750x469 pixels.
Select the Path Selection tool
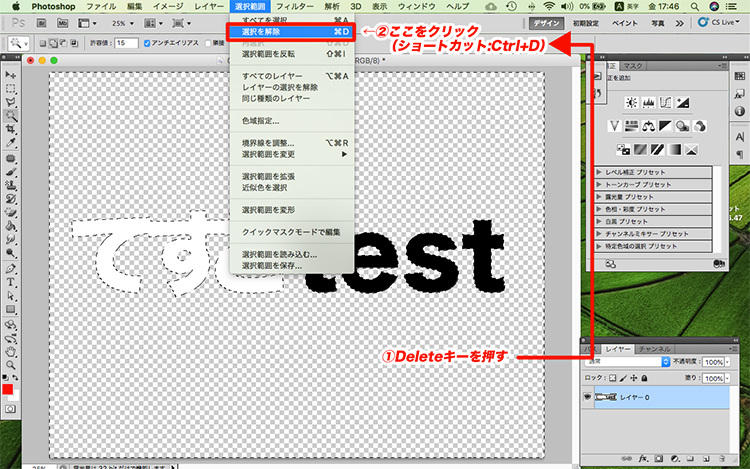point(10,296)
